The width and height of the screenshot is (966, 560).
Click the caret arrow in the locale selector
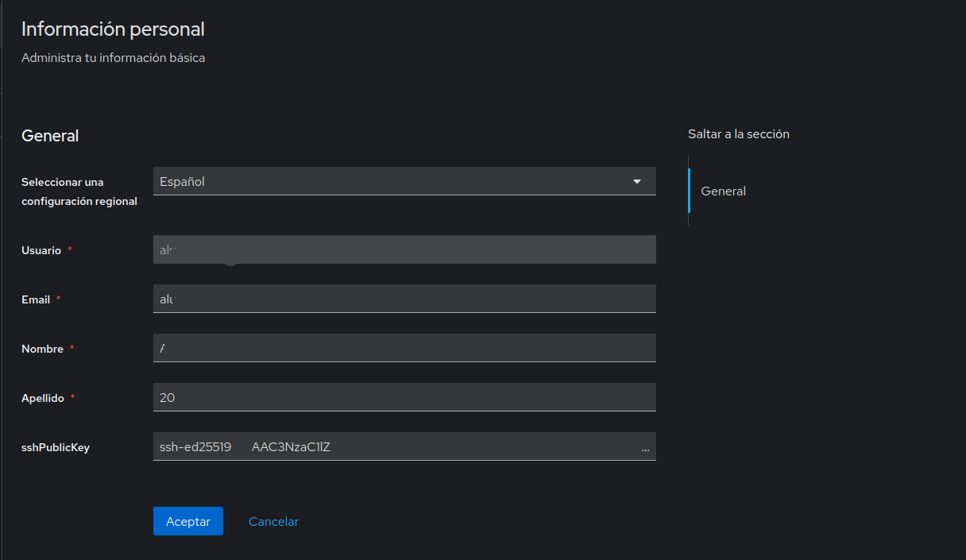pos(636,181)
